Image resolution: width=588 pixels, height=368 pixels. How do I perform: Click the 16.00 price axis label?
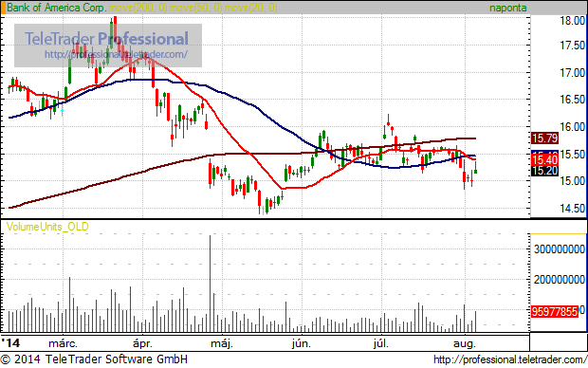(x=573, y=127)
